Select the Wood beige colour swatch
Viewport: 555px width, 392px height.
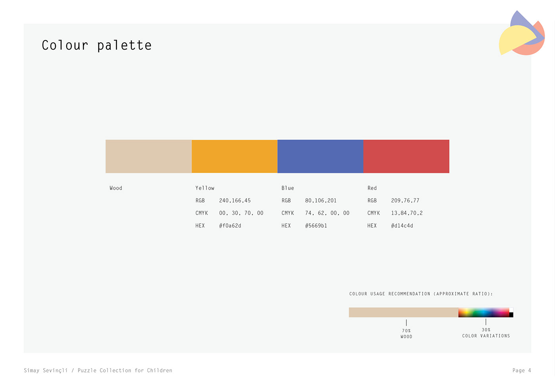(149, 156)
